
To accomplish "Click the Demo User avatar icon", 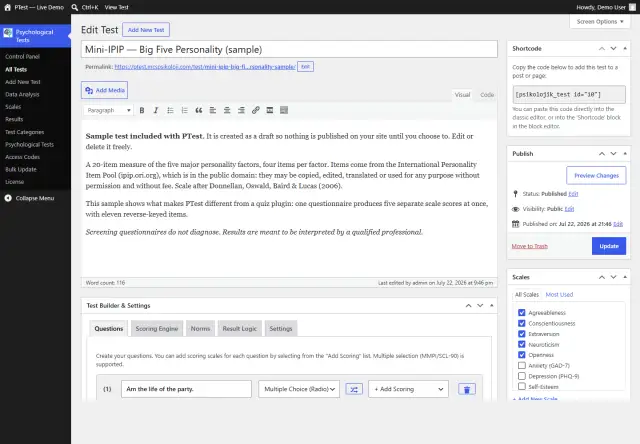I will coord(632,7).
